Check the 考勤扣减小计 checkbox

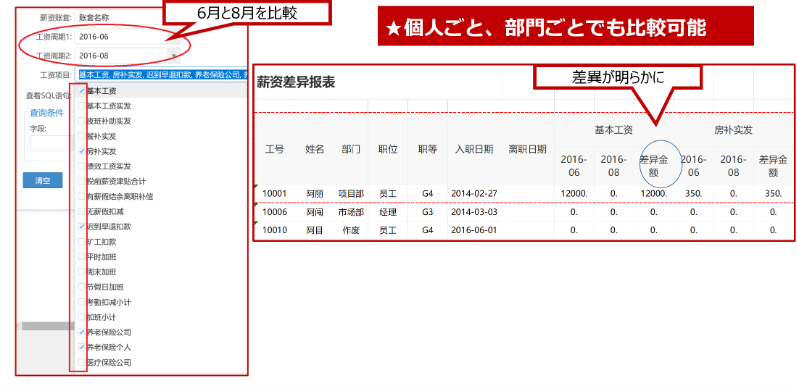[x=81, y=302]
